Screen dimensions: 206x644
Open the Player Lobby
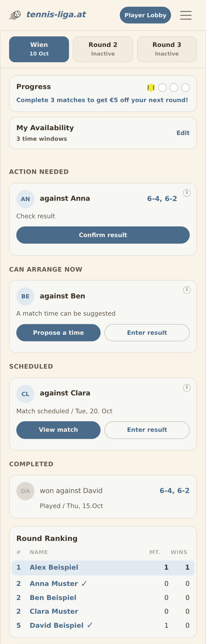coord(145,15)
